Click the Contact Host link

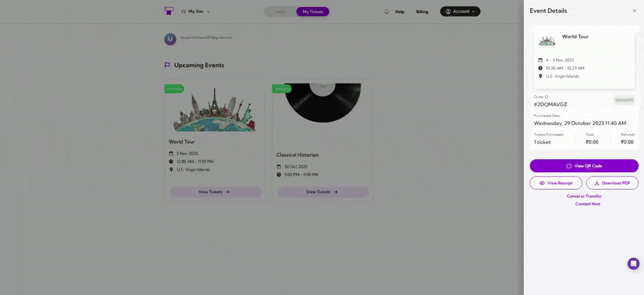588,204
